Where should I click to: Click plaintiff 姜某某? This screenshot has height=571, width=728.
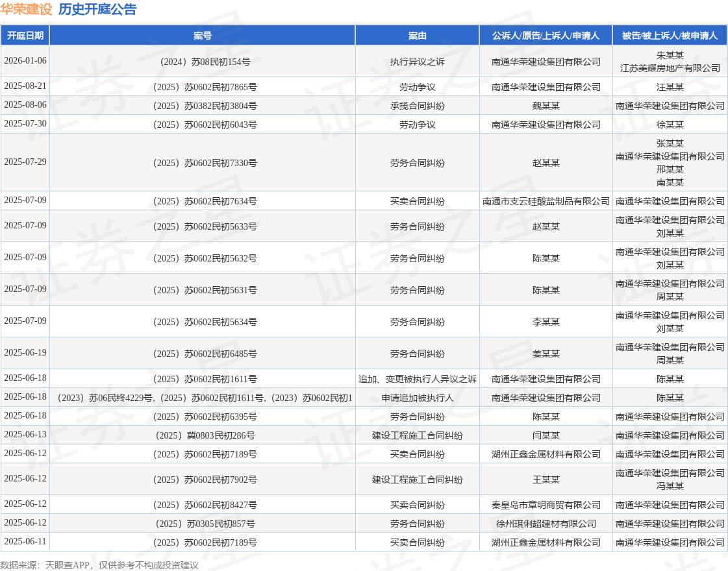(546, 354)
